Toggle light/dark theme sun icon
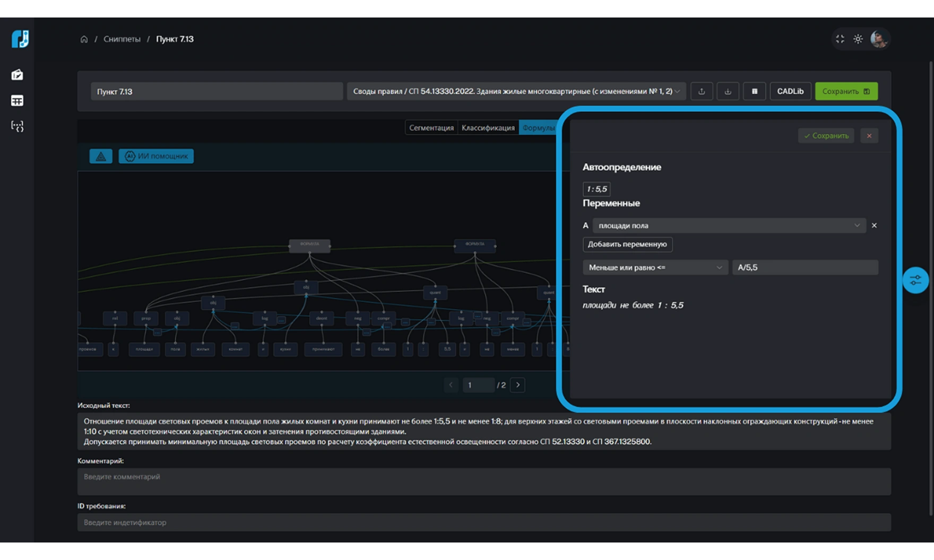 click(858, 39)
